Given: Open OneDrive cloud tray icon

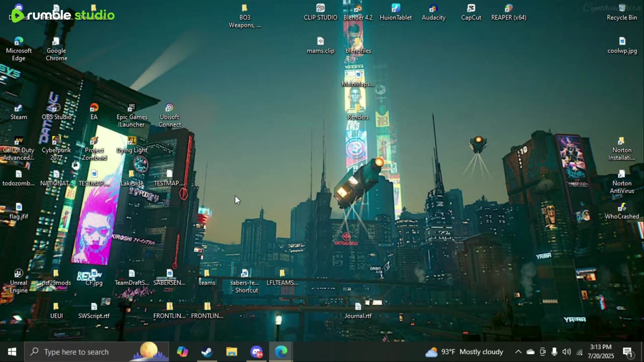Looking at the screenshot, I should (530, 351).
